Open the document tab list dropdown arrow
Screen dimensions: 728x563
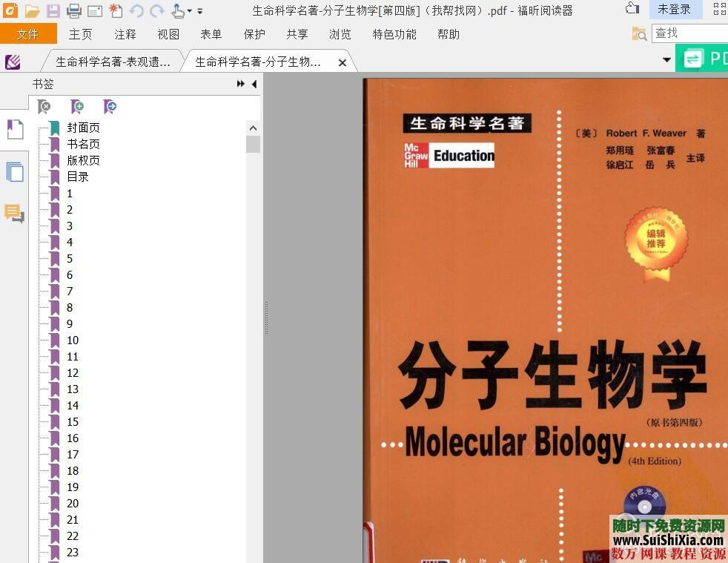(x=666, y=61)
